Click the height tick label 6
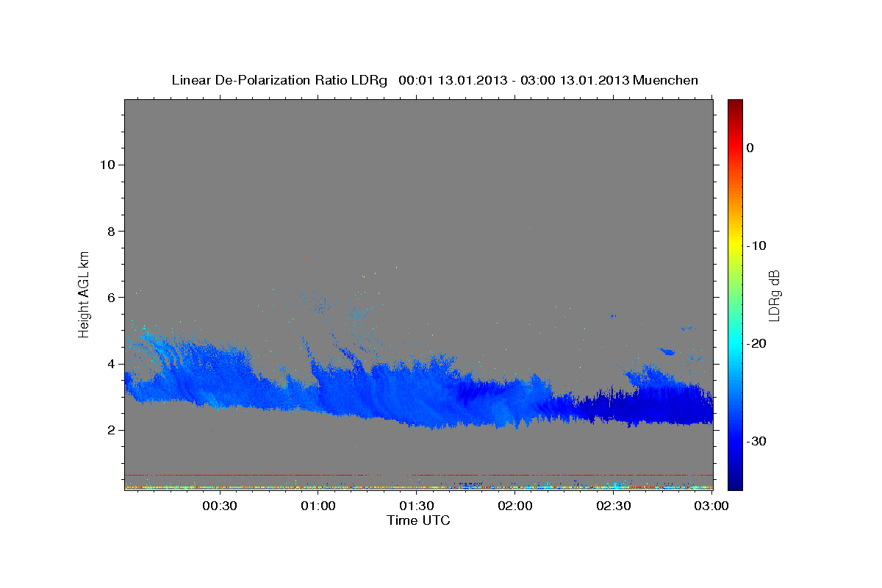Screen dimensions: 882x588 coord(110,297)
